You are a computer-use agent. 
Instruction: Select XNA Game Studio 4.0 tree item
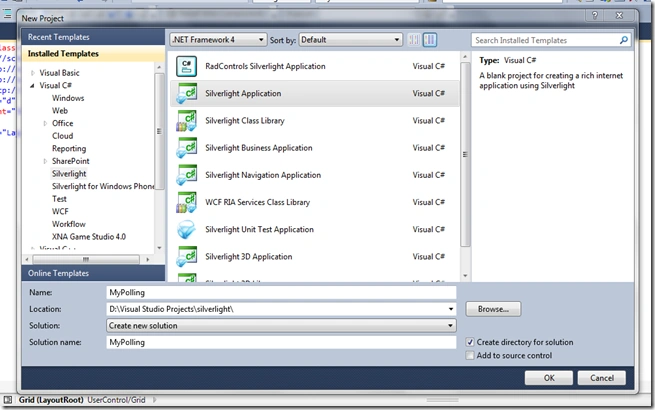[x=89, y=237]
